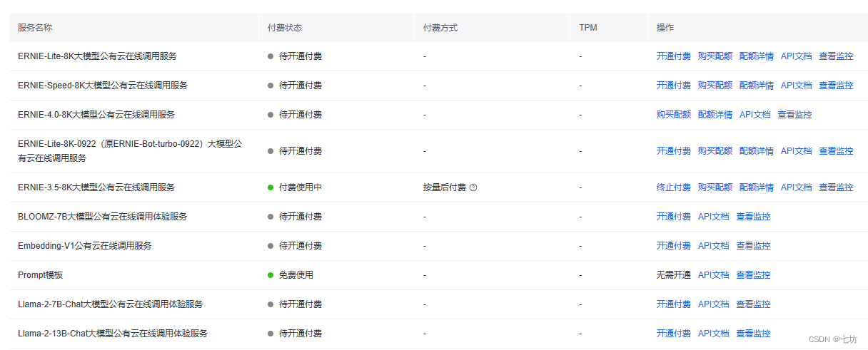This screenshot has height=350, width=868.
Task: Open 购买配额 for ERNIE-3.5-8K service
Action: (715, 187)
